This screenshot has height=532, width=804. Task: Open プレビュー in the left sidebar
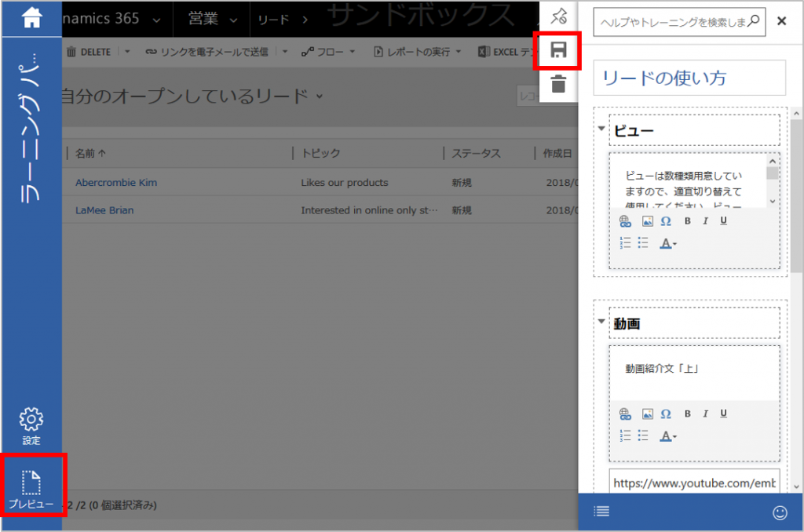(31, 488)
